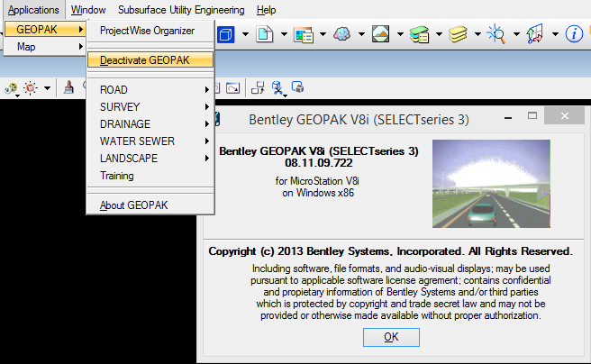The image size is (591, 364).
Task: Click the cube with scissors clip icon
Action: click(x=278, y=88)
